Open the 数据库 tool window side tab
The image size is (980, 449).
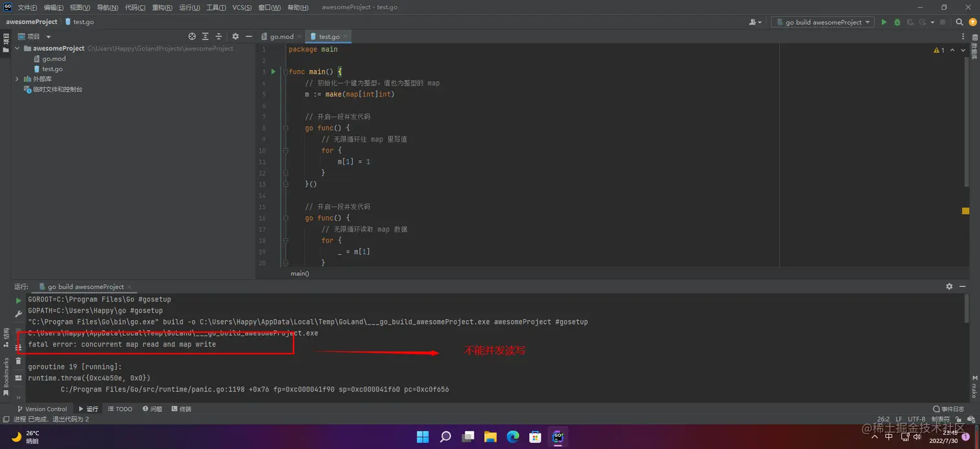pos(974,47)
